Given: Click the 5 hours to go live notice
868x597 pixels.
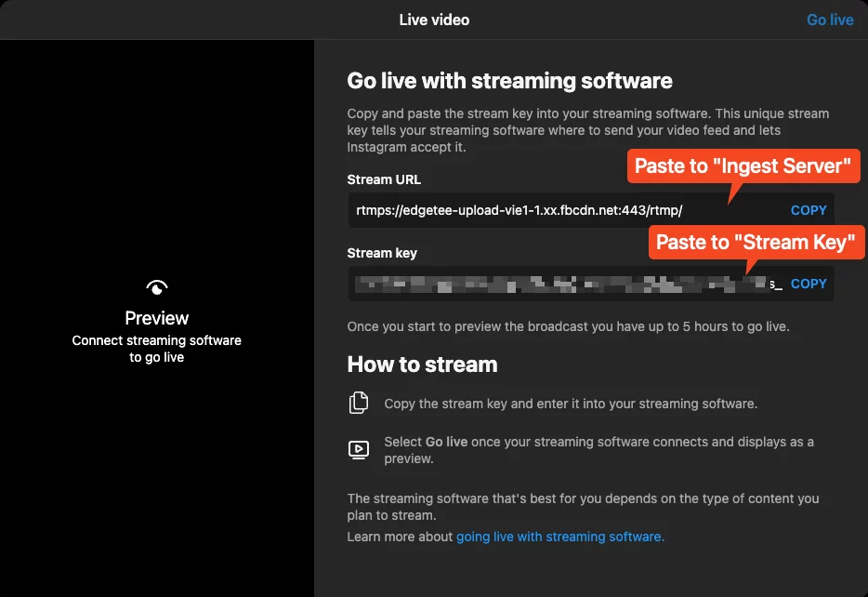Looking at the screenshot, I should click(x=568, y=326).
